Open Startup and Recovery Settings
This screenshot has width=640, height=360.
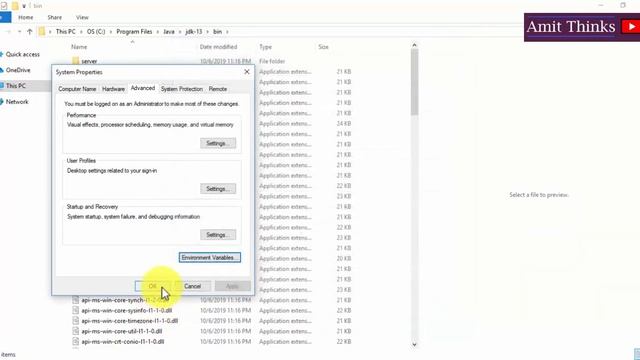218,235
